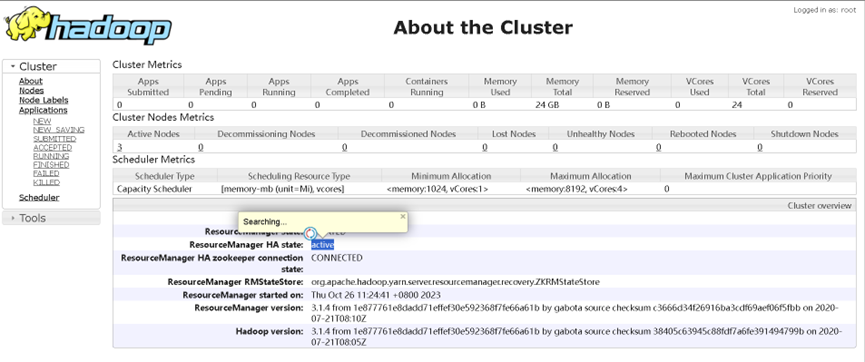Show RUNNING applications
Viewport: 865px width, 362px height.
pyautogui.click(x=51, y=156)
